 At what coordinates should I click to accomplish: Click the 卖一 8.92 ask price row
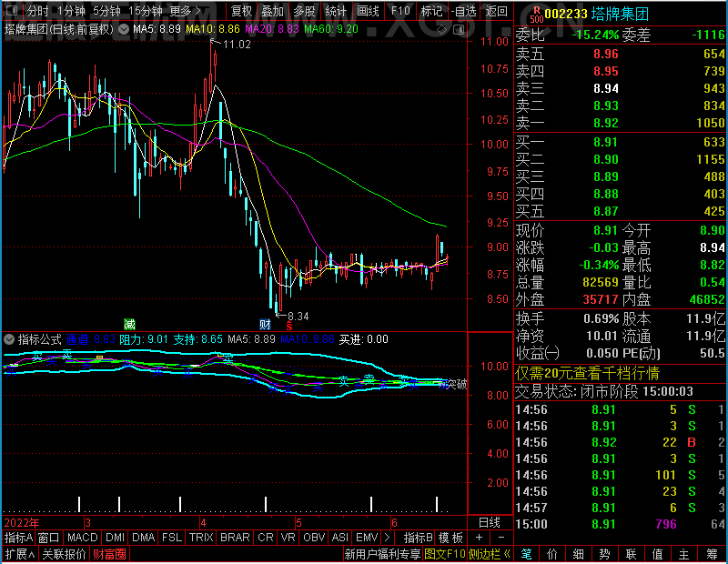621,123
